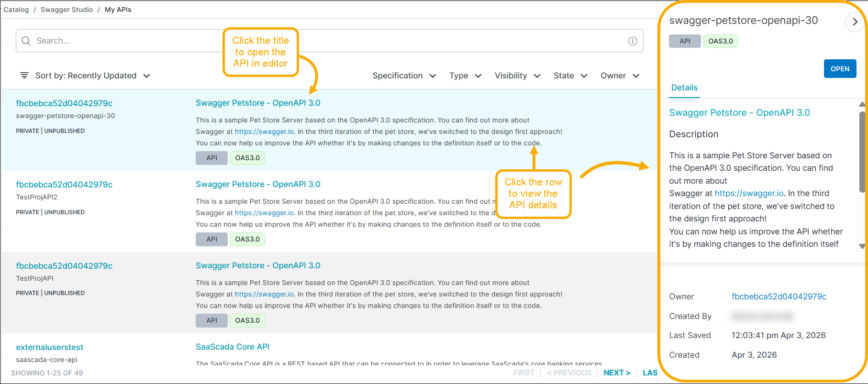Expand the Specification filter dropdown
This screenshot has height=384, width=868.
(x=404, y=76)
